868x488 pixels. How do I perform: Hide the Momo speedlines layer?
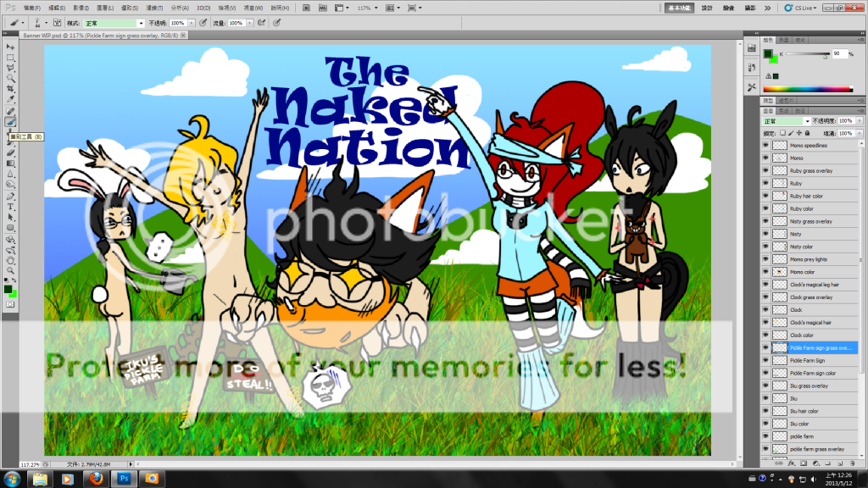pyautogui.click(x=765, y=146)
